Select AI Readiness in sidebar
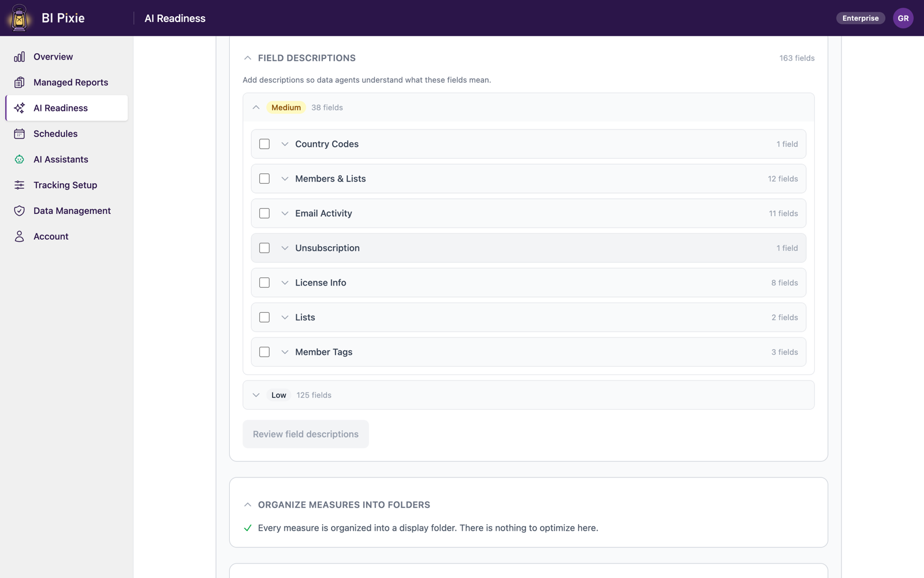This screenshot has width=924, height=578. point(67,108)
